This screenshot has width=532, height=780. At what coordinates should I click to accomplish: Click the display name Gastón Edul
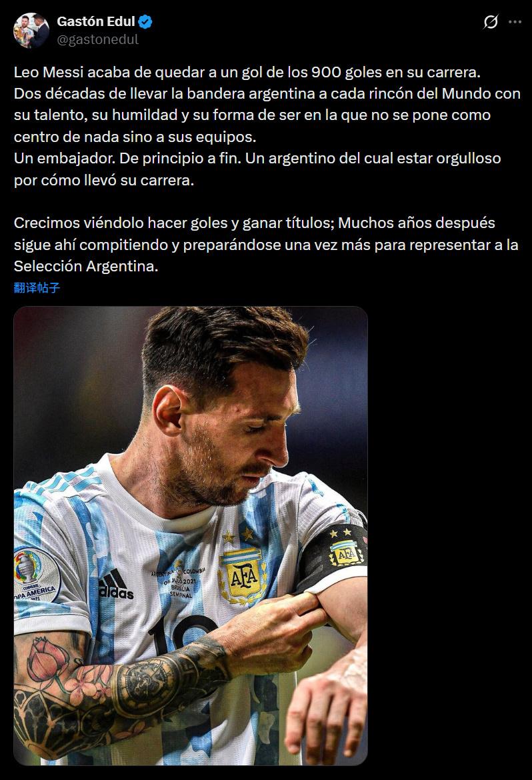pyautogui.click(x=96, y=21)
